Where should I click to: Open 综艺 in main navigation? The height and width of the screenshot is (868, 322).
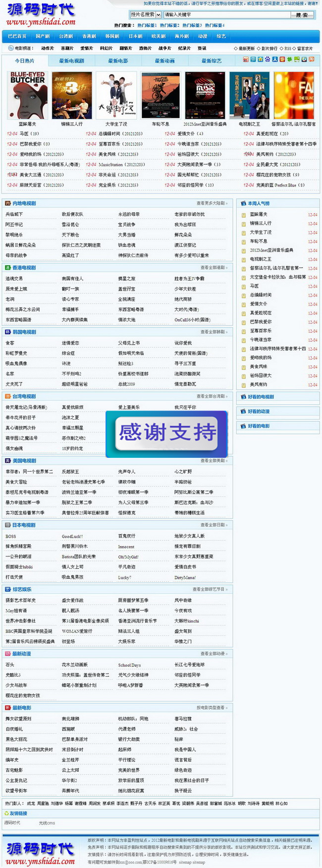(221, 36)
